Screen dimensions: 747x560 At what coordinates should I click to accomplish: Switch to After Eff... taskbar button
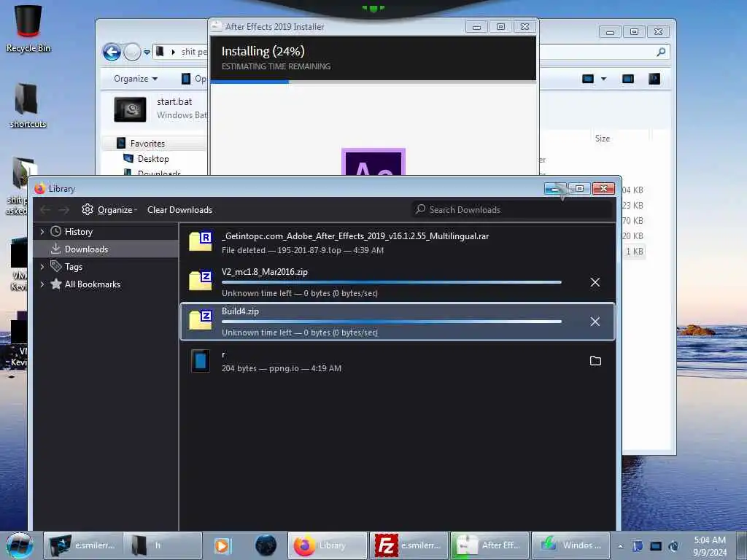[x=489, y=545]
